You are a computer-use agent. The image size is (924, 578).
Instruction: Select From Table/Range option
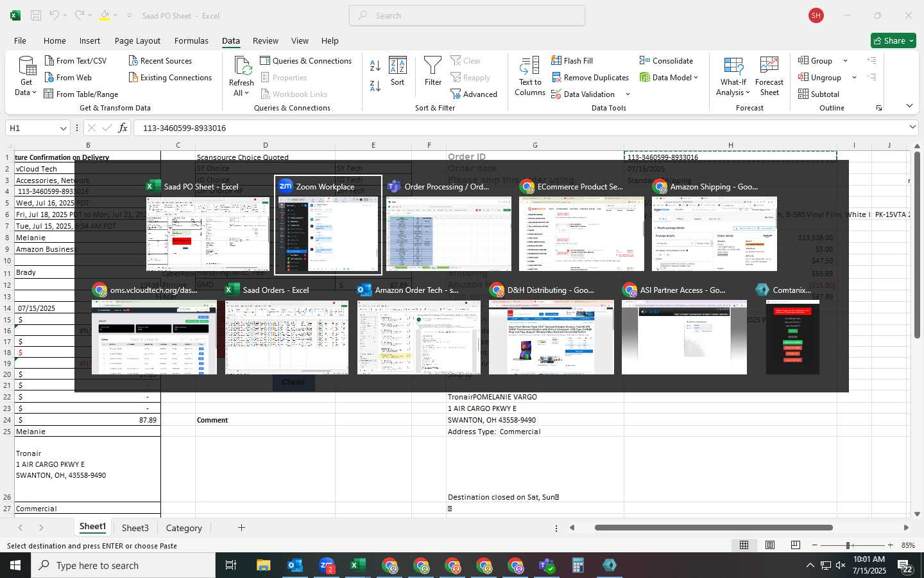click(81, 94)
